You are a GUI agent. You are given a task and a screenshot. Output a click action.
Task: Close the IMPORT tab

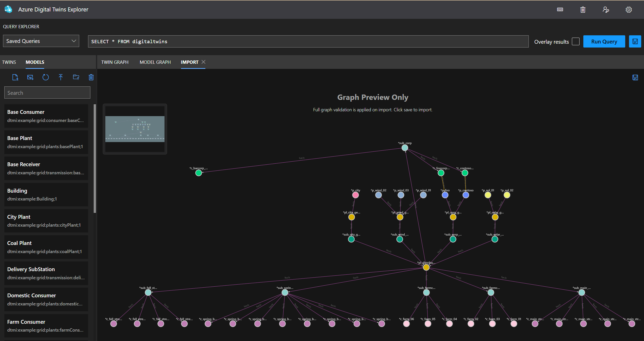point(203,62)
